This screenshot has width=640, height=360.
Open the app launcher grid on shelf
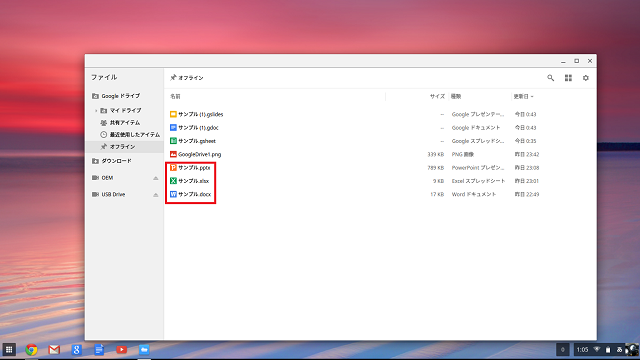[9, 350]
